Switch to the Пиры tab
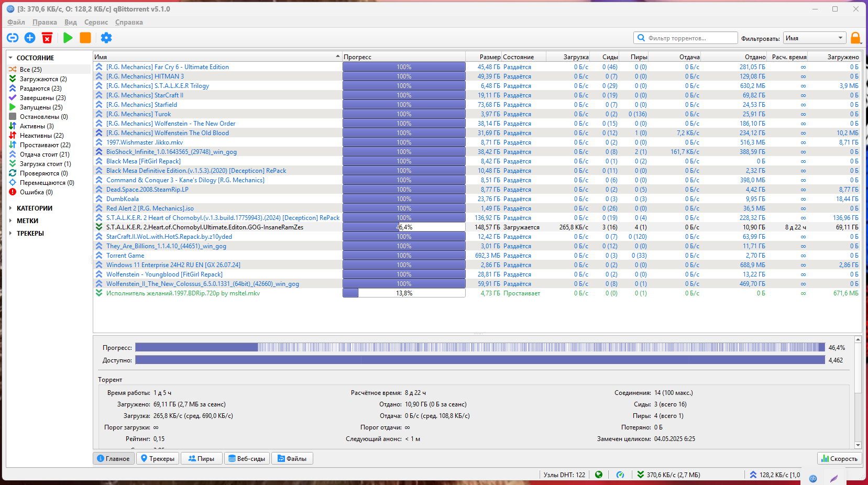 201,458
